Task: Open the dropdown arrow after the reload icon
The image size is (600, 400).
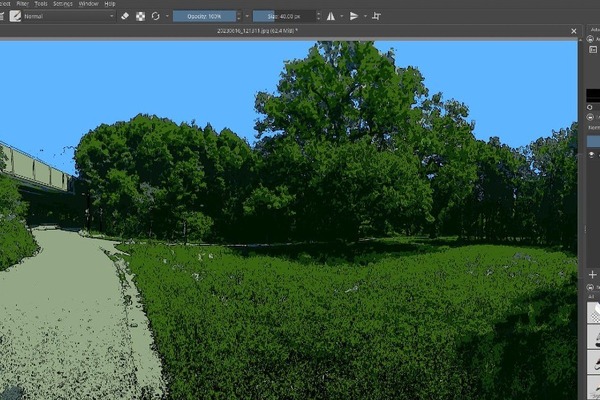Action: pos(167,16)
